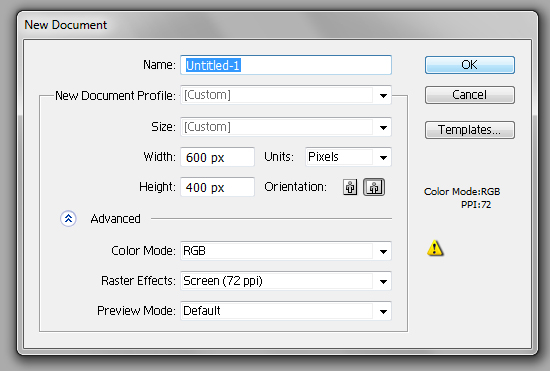This screenshot has width=550, height=371.
Task: Open the Raster Effects dropdown
Action: pos(286,281)
